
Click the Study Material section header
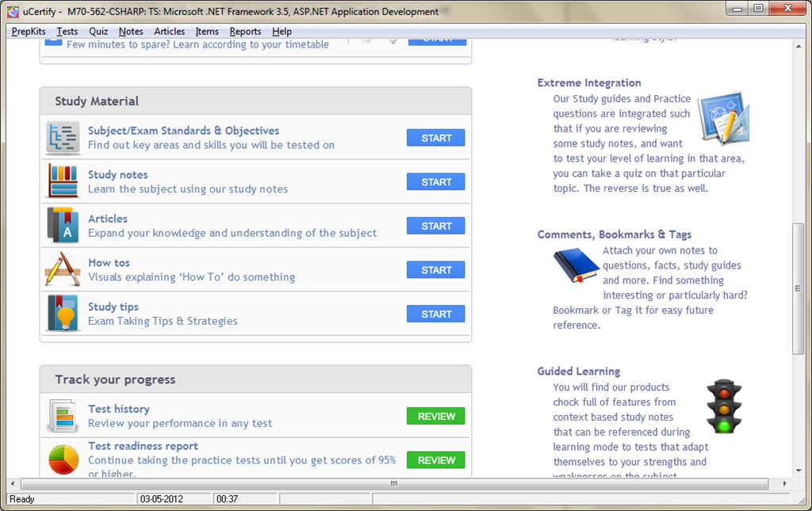[x=256, y=101]
